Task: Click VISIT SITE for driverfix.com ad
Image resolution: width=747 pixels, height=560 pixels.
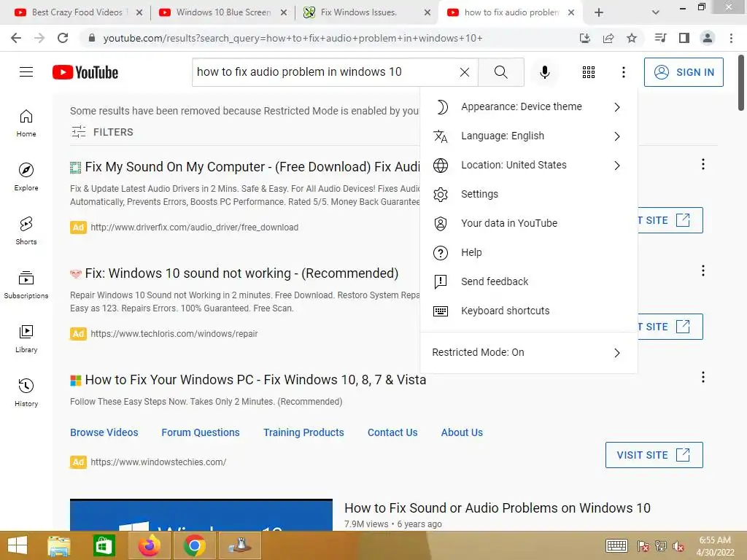Action: click(x=670, y=220)
